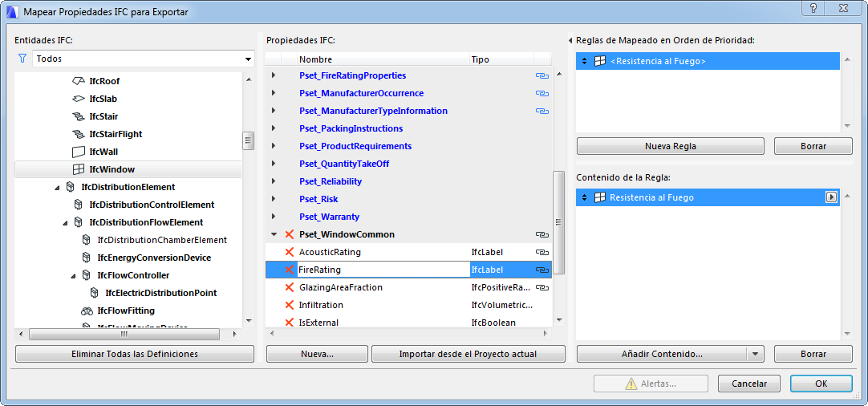The width and height of the screenshot is (868, 406).
Task: Click Eliminar Todas las Definiciones
Action: point(135,354)
